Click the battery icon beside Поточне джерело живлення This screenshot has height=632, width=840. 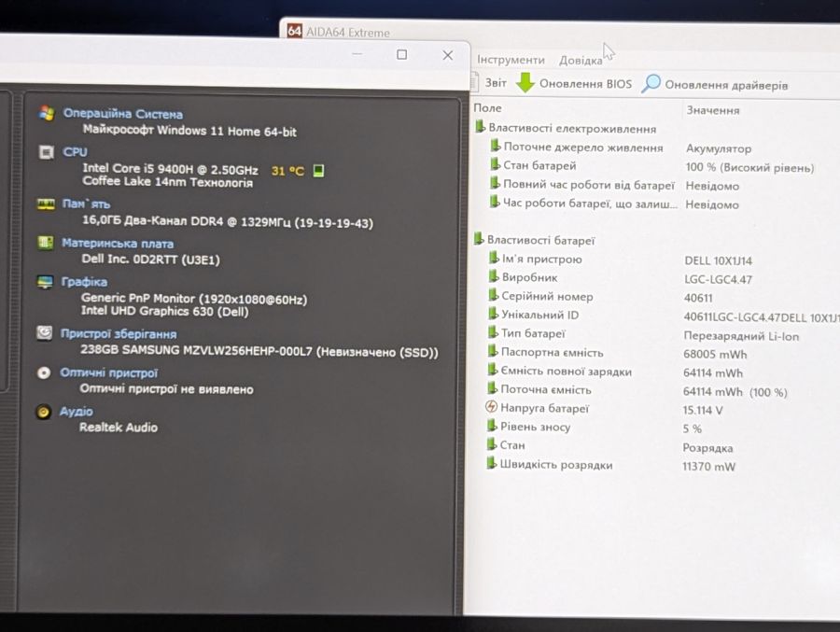[x=496, y=146]
